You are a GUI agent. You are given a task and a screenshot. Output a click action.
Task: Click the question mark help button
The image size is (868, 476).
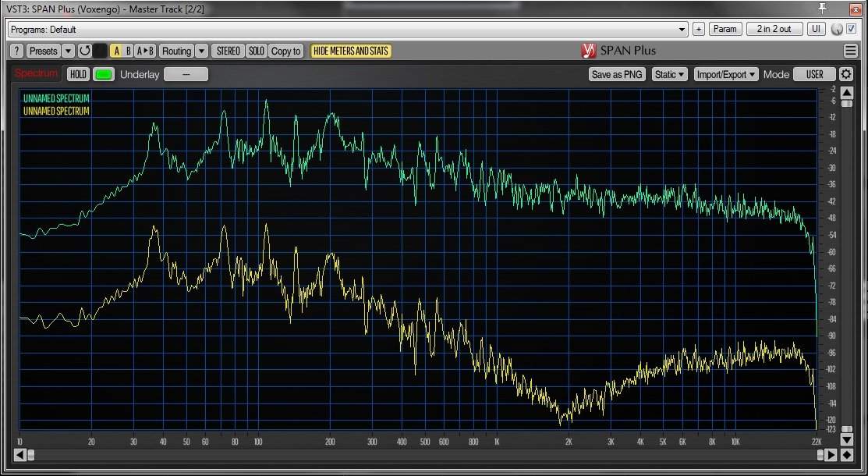tap(16, 51)
